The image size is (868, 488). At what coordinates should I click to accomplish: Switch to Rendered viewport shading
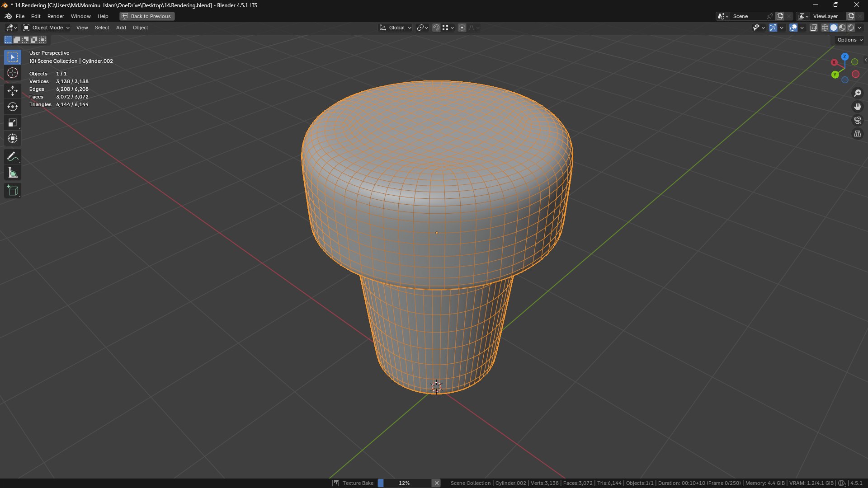point(850,28)
